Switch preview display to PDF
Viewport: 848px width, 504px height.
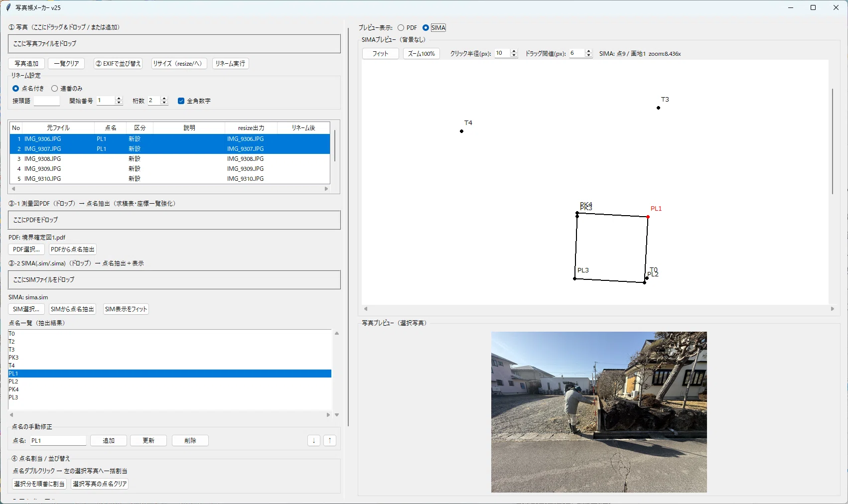401,28
